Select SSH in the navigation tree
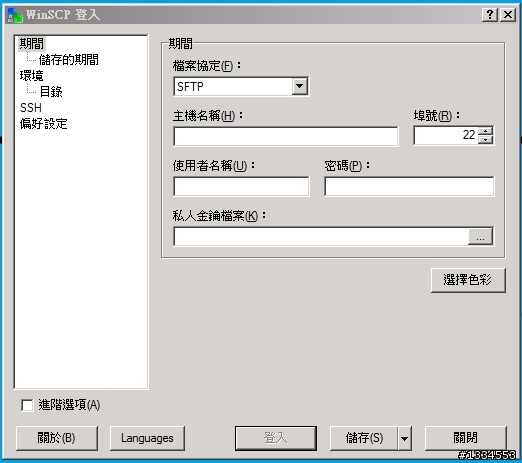522x463 pixels. coord(31,108)
